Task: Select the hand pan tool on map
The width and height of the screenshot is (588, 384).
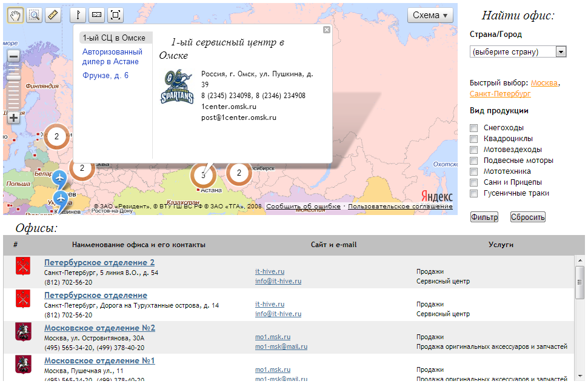Action: [15, 15]
